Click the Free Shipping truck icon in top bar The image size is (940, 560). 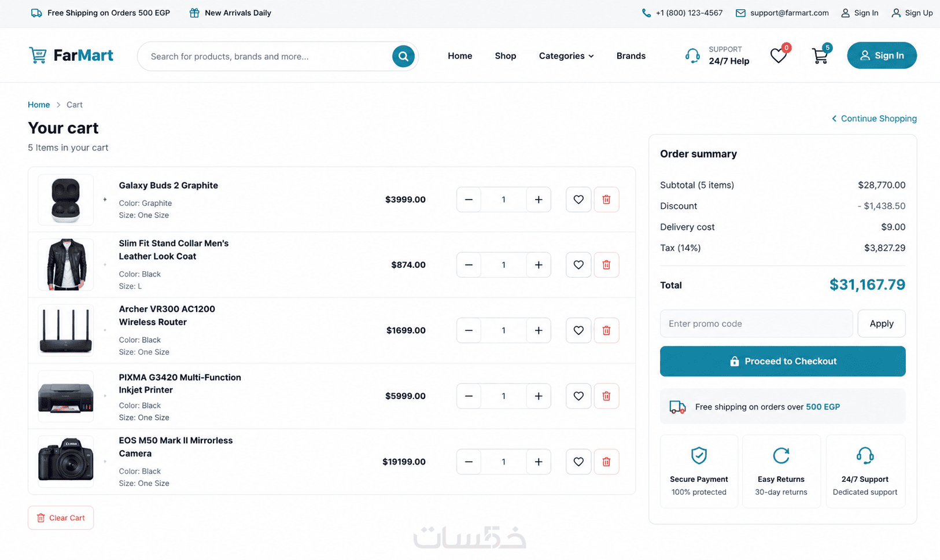[x=36, y=13]
